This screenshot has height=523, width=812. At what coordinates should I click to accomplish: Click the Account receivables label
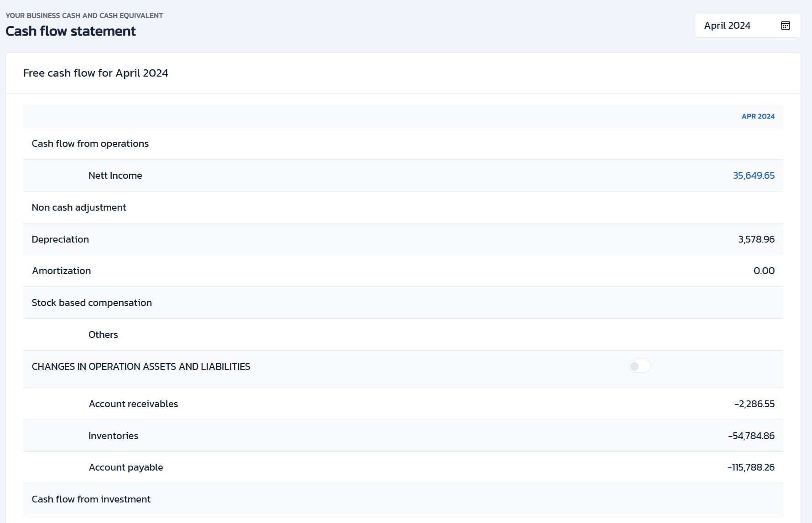pos(133,404)
